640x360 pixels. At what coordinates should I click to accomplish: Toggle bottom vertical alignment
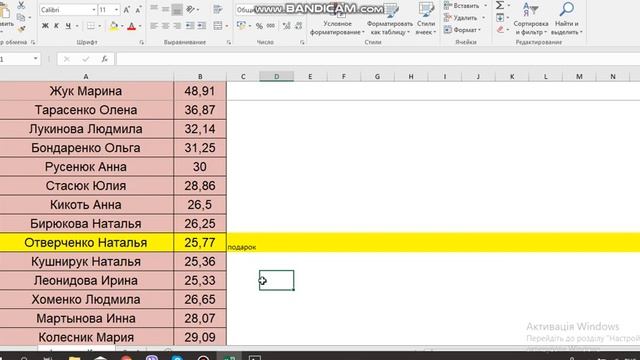coord(177,9)
